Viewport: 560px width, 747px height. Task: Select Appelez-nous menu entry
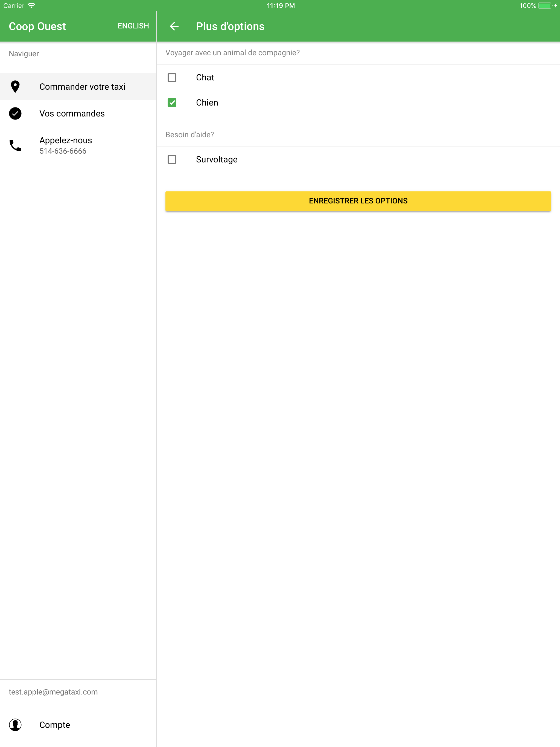click(x=78, y=145)
